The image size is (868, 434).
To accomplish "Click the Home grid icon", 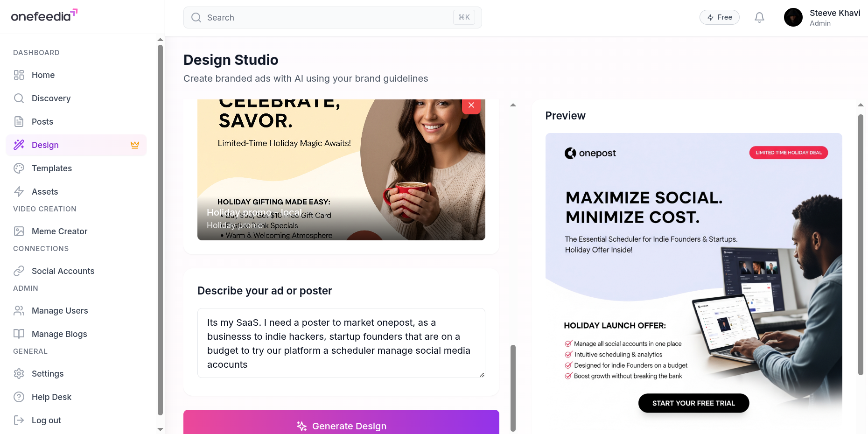I will (x=19, y=75).
